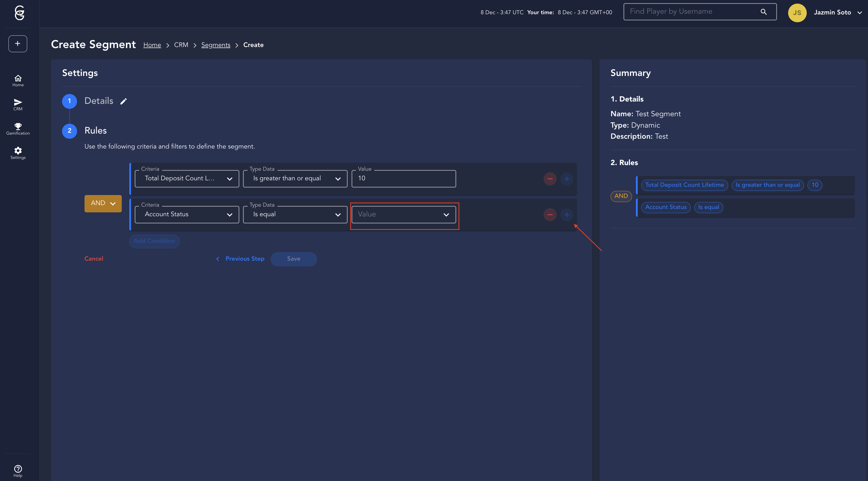Click the search magnifier icon

pos(764,12)
